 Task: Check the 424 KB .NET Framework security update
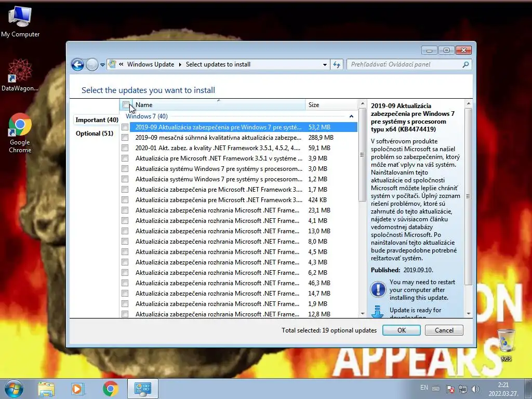(x=125, y=200)
